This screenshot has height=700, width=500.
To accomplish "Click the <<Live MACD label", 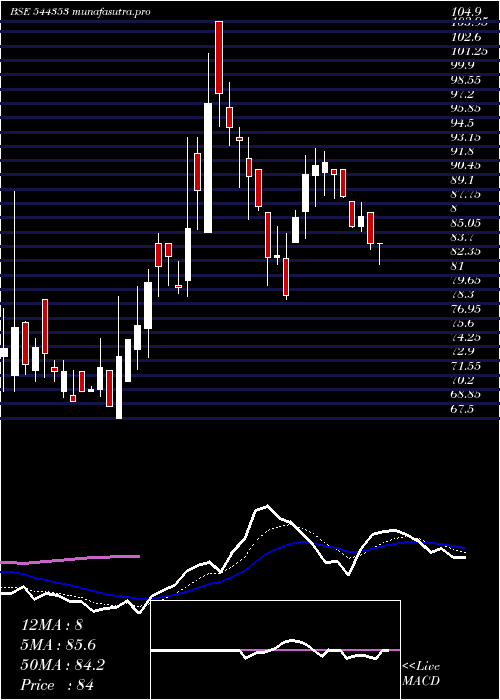I will pyautogui.click(x=421, y=674).
